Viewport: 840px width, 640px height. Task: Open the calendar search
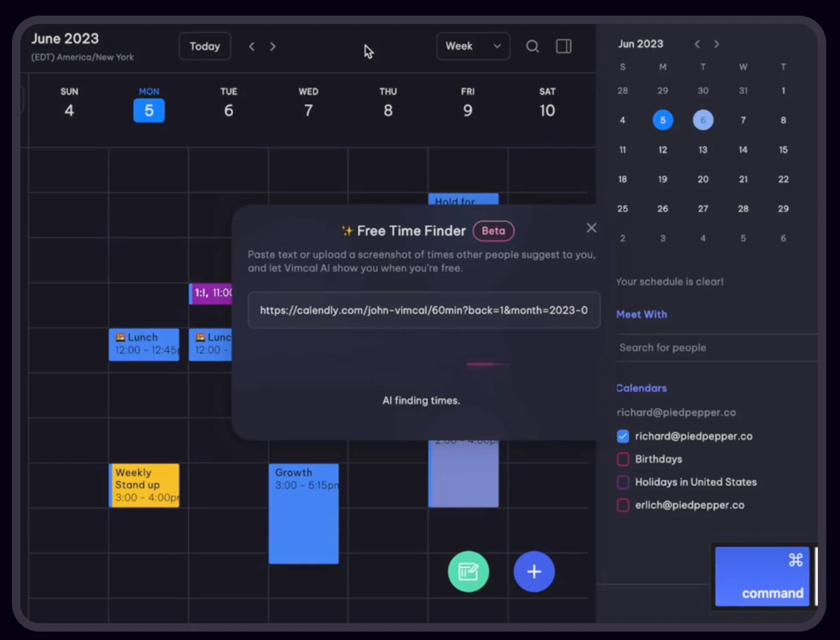tap(532, 46)
